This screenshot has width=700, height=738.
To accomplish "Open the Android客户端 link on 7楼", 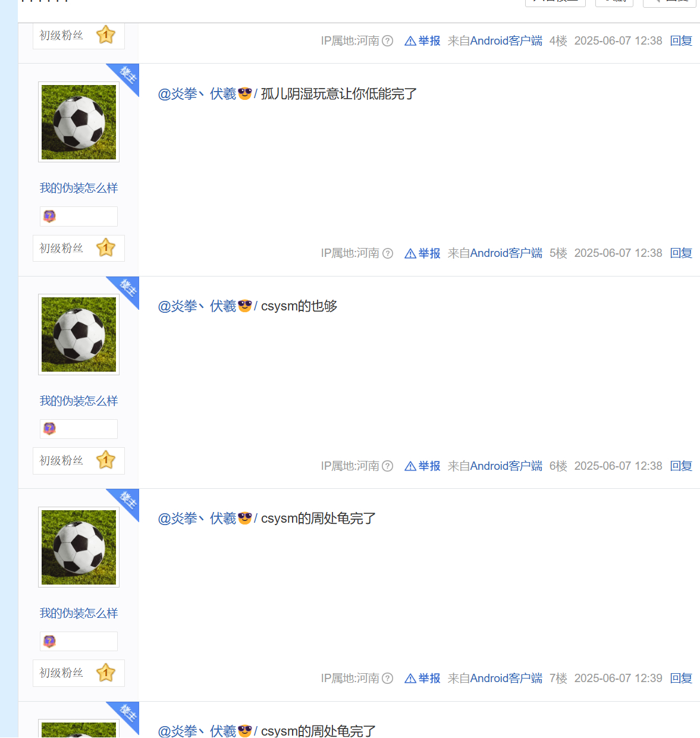I will [506, 679].
